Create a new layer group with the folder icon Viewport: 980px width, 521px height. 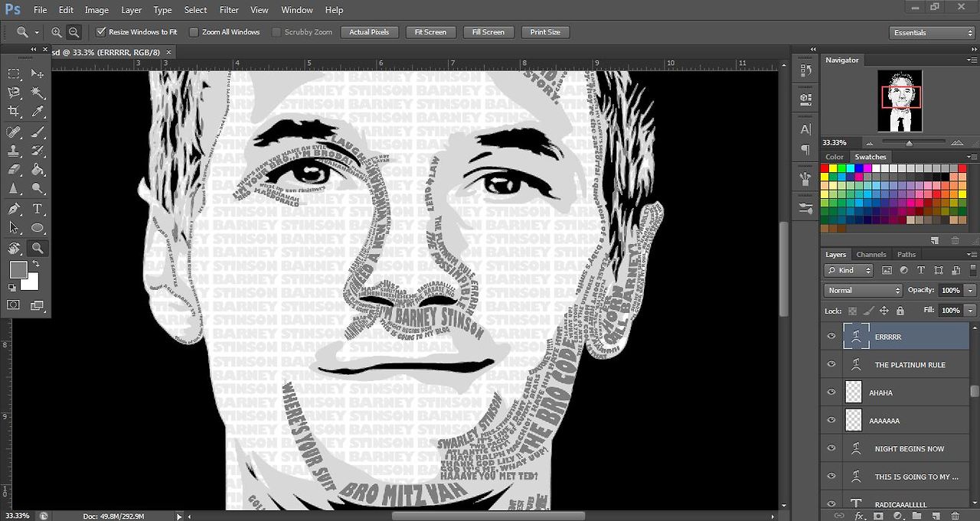coord(918,516)
